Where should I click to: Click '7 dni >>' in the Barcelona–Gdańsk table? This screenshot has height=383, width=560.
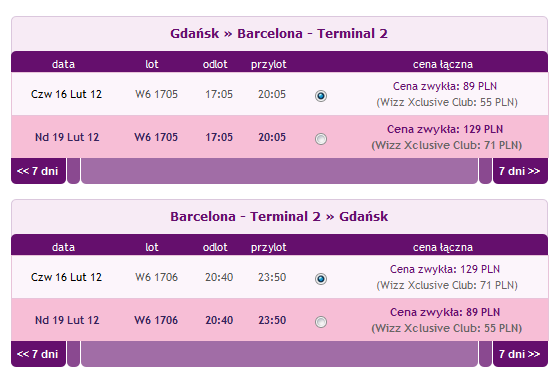520,354
